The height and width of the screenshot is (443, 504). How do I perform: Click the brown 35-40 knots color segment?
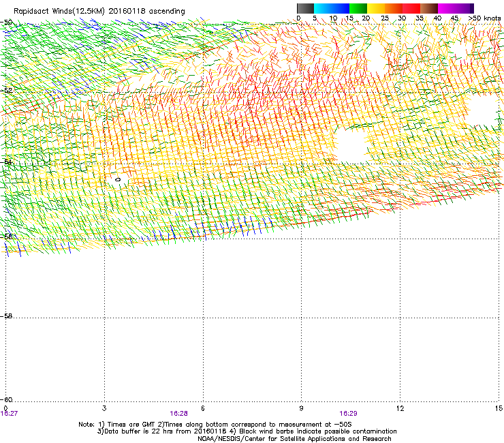tap(429, 8)
